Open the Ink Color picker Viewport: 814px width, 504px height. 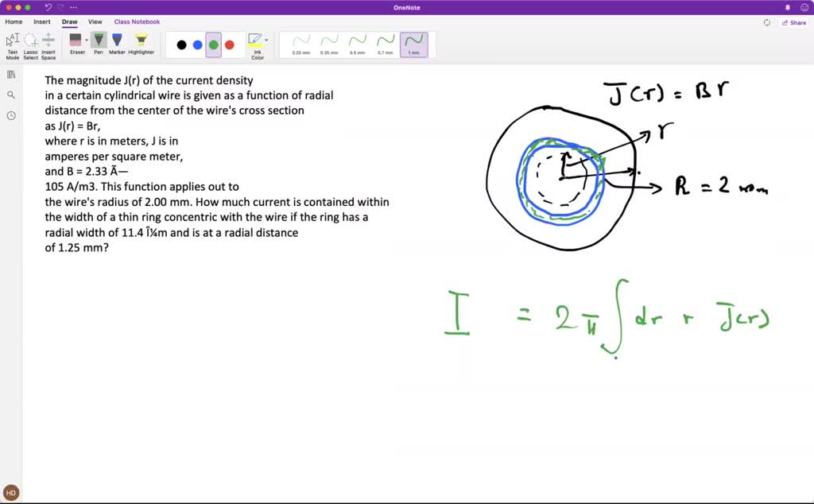pyautogui.click(x=256, y=46)
